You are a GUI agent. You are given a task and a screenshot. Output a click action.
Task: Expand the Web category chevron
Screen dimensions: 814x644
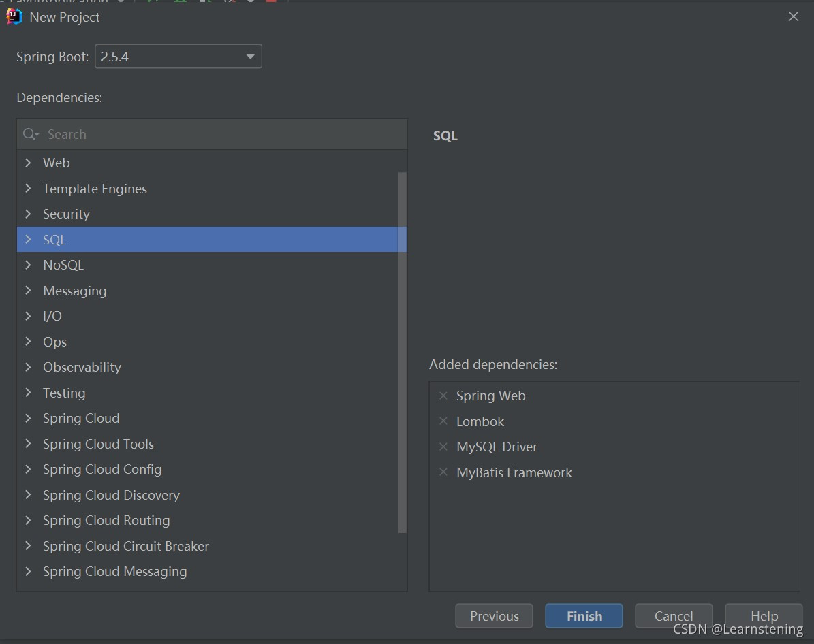pos(28,163)
